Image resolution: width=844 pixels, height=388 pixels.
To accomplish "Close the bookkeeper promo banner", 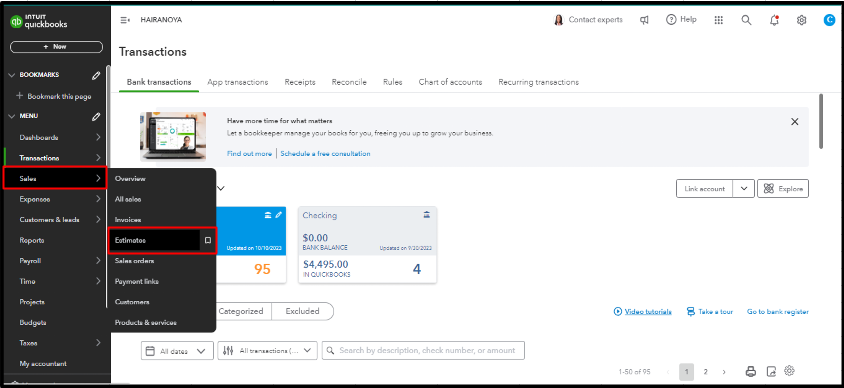I will [x=794, y=122].
